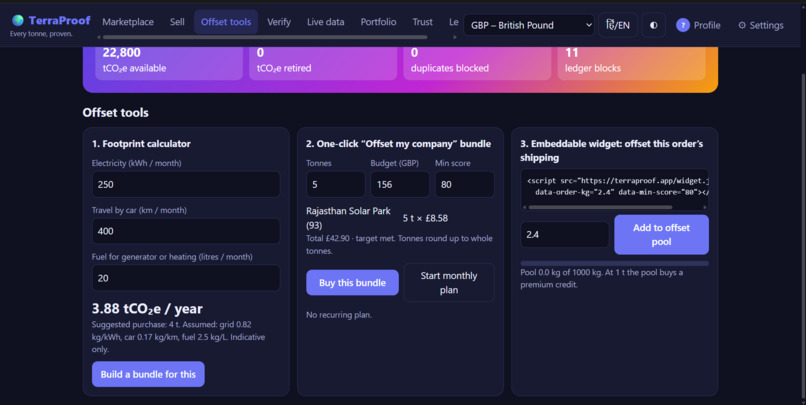The height and width of the screenshot is (405, 806).
Task: Click the Min score input field
Action: pos(465,184)
